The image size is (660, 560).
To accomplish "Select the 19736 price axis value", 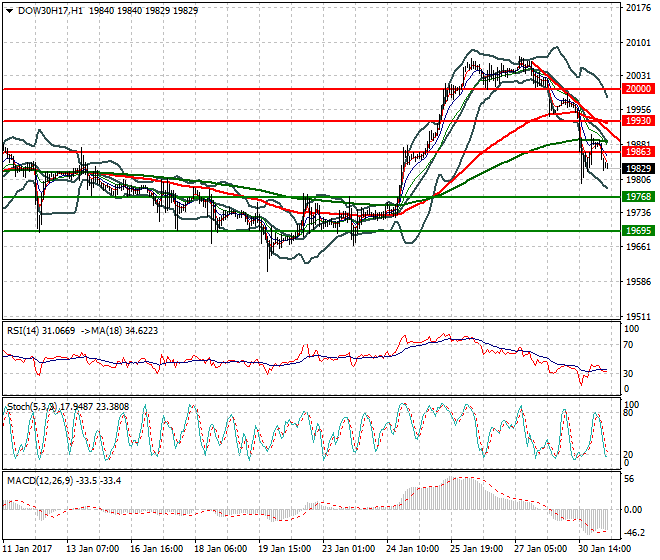I will [x=638, y=213].
